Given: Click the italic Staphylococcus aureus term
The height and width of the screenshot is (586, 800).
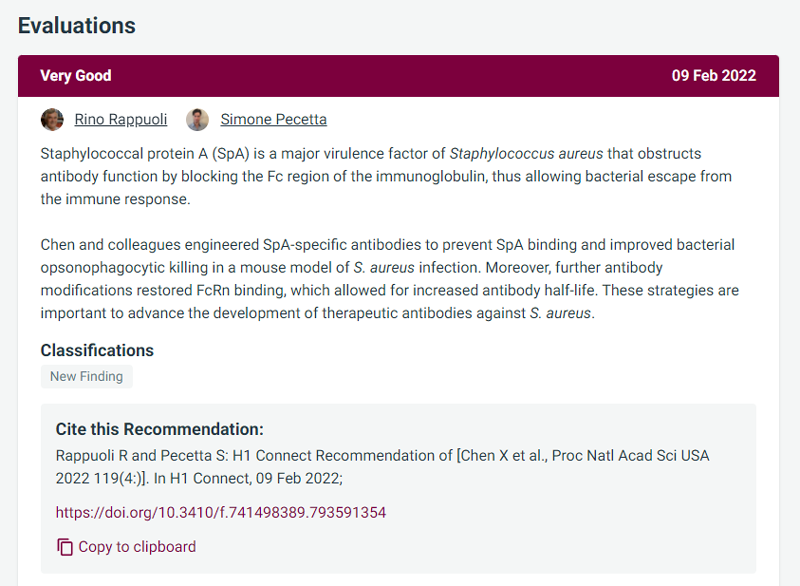Looking at the screenshot, I should coord(526,154).
